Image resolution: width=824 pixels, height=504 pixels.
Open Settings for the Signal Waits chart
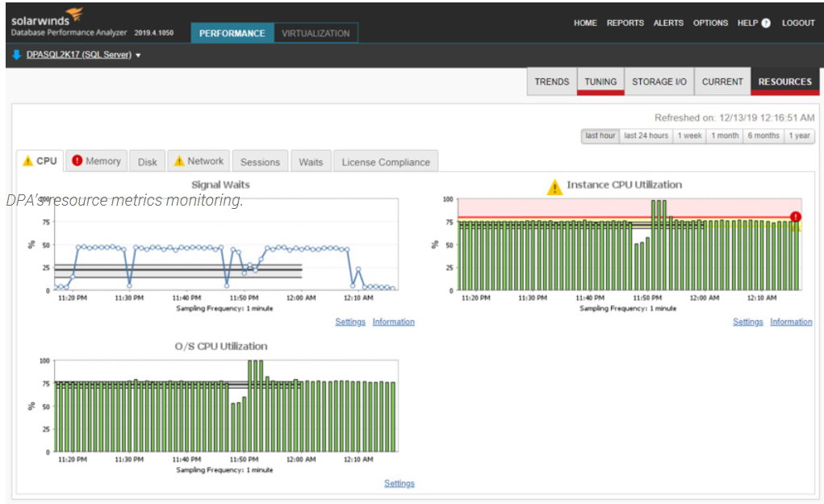tap(350, 322)
